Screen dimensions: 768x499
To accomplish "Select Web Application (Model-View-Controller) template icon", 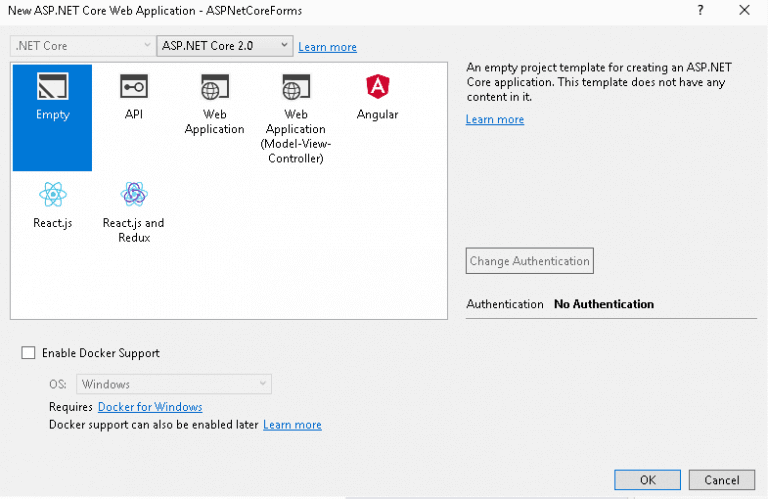I will tap(295, 89).
